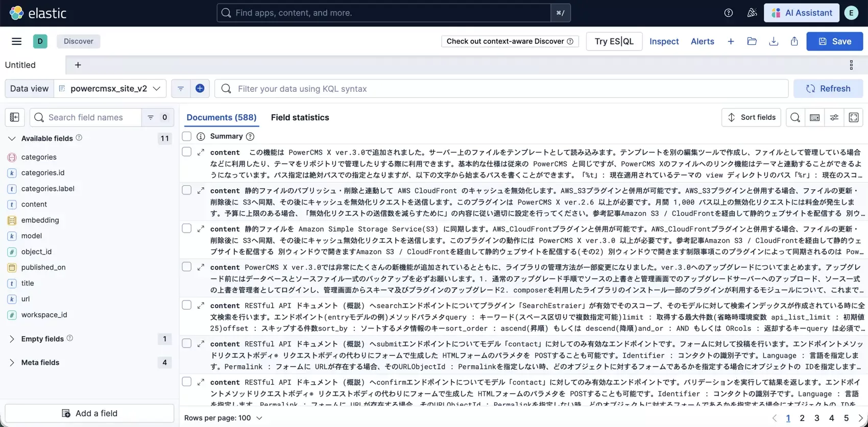The width and height of the screenshot is (868, 427).
Task: Show keyboard shortcuts icon
Action: (x=815, y=117)
